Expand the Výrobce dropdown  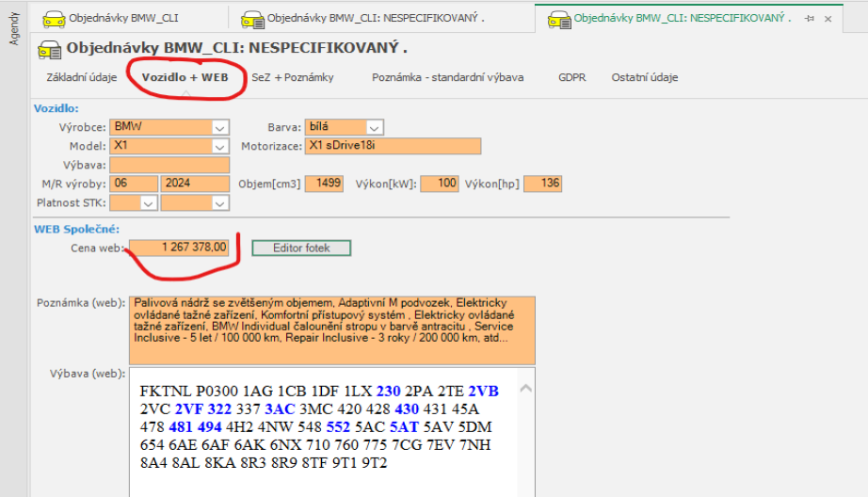pyautogui.click(x=220, y=127)
